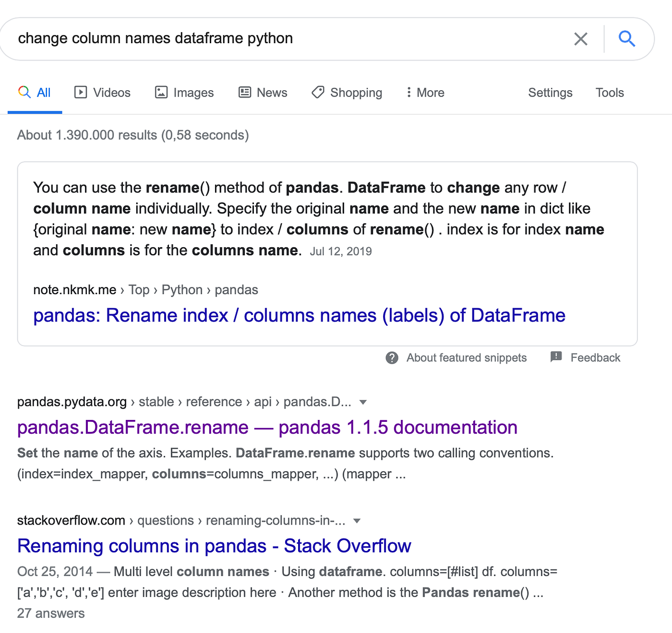This screenshot has width=672, height=633.
Task: Open the Renaming columns Stack Overflow result
Action: pyautogui.click(x=214, y=546)
